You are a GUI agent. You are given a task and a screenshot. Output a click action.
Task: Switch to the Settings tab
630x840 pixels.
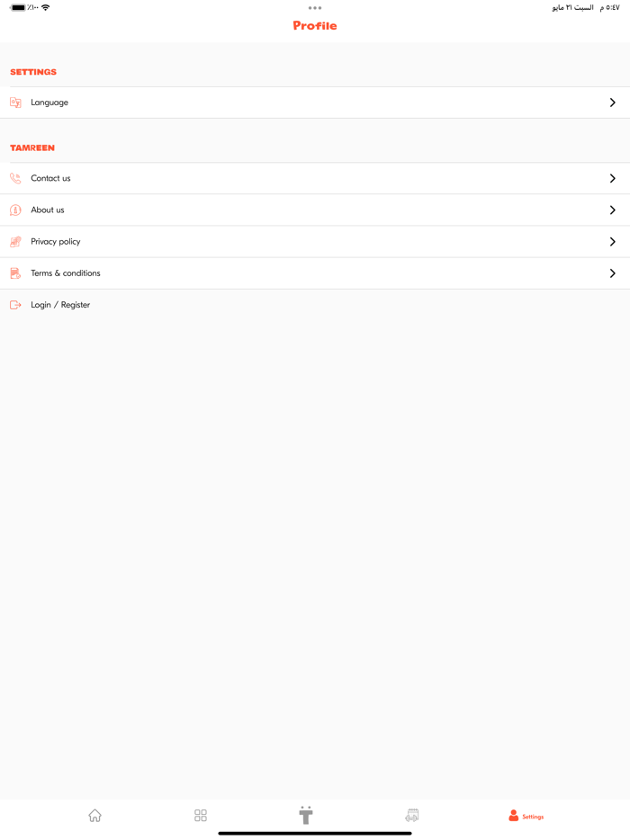click(525, 816)
